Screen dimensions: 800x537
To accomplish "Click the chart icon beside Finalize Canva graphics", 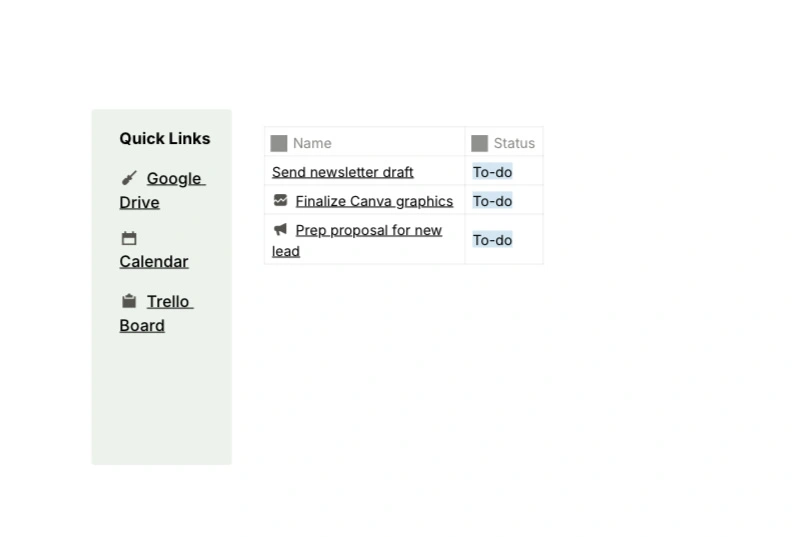I will 280,200.
